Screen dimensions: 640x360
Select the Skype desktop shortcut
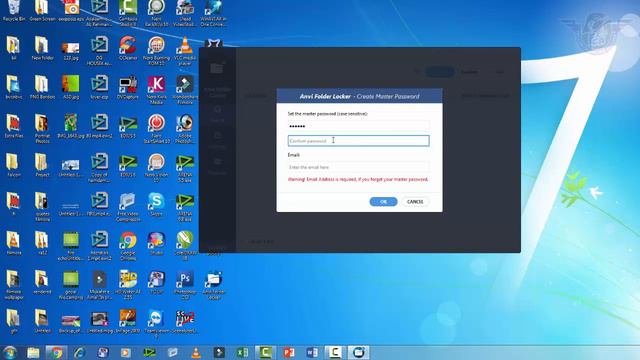pyautogui.click(x=156, y=204)
